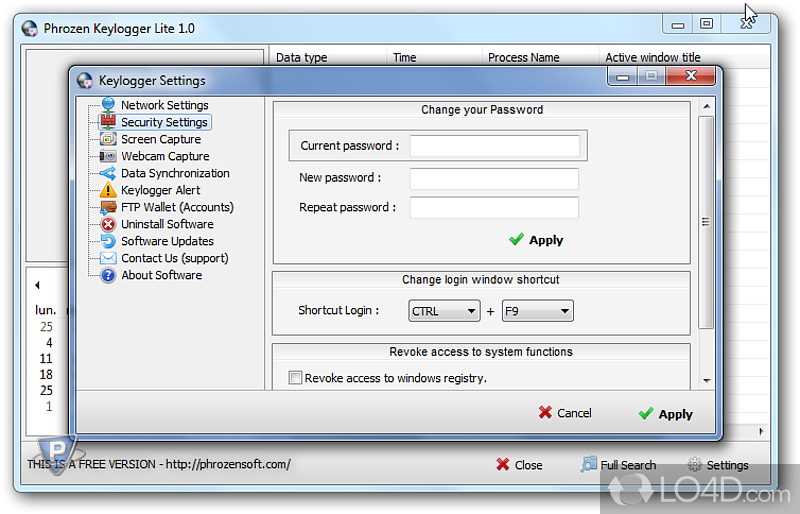
Task: Select the Keylogger Alert warning icon
Action: point(108,190)
